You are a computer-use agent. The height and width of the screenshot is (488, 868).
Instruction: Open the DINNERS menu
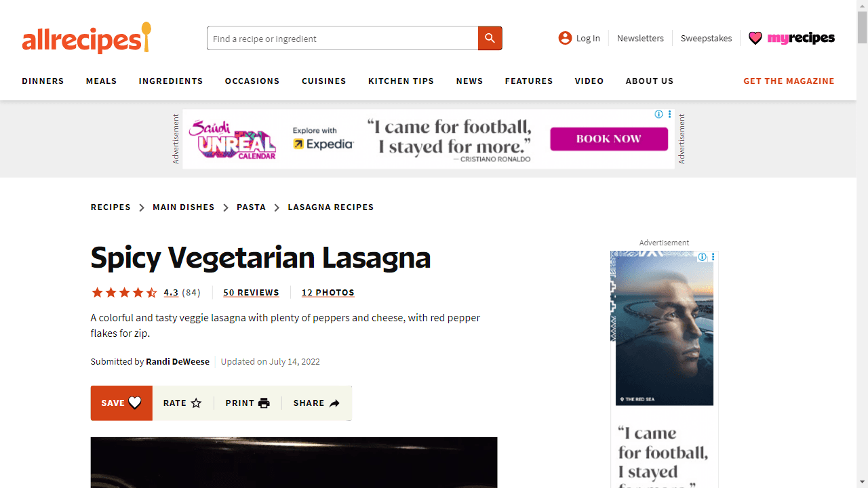(x=43, y=81)
